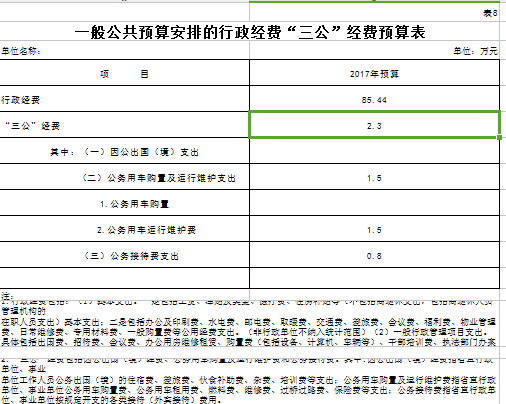This screenshot has height=404, width=506.
Task: Select the 1.5 value for 公务用车运行维护费
Action: [374, 229]
